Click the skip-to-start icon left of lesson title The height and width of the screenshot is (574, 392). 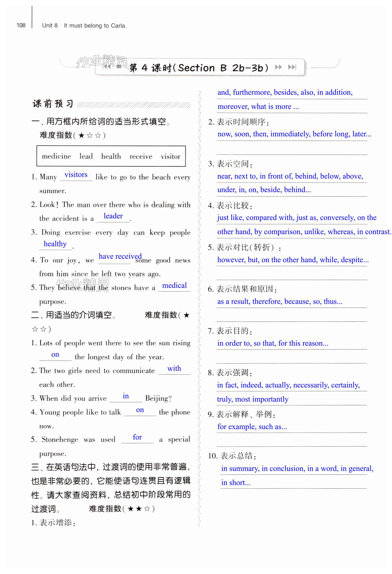click(x=106, y=67)
